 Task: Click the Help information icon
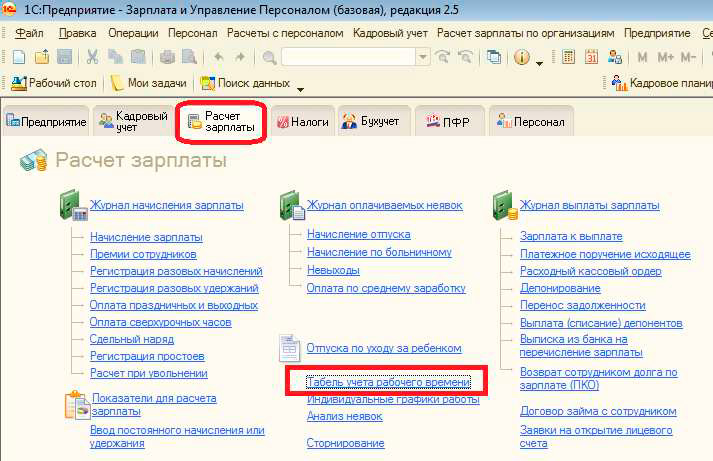(522, 57)
